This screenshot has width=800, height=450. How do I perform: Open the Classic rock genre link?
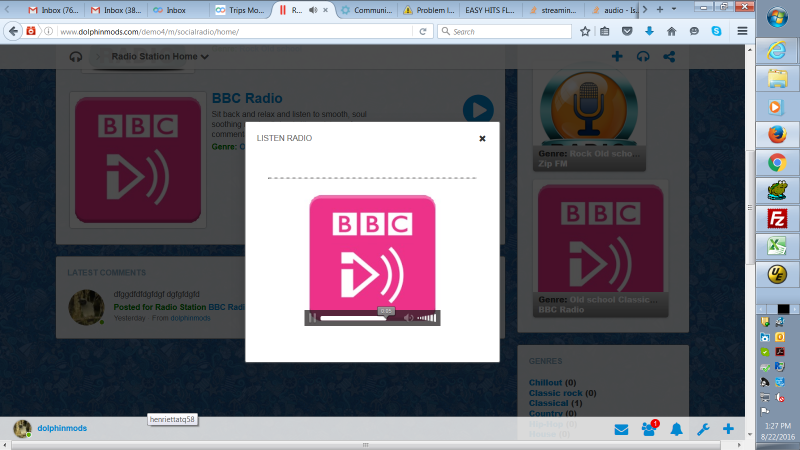point(556,393)
